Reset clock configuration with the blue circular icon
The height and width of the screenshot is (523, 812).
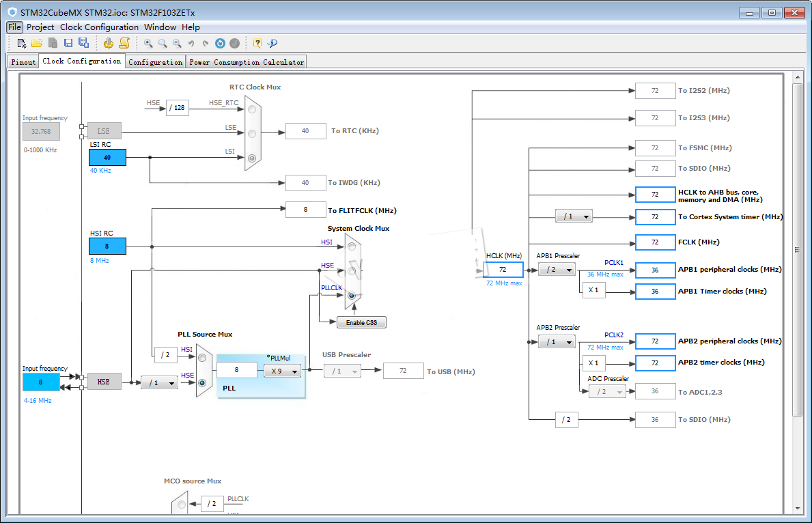click(x=220, y=43)
